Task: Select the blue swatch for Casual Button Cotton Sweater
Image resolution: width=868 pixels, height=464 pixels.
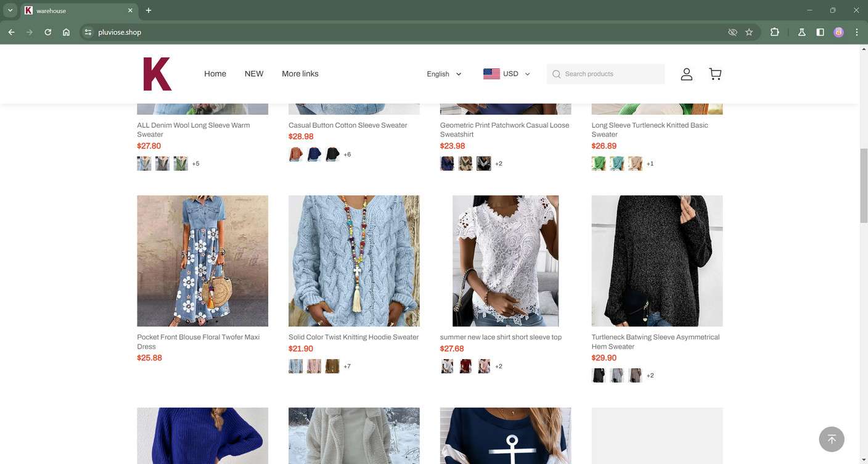Action: pyautogui.click(x=314, y=154)
